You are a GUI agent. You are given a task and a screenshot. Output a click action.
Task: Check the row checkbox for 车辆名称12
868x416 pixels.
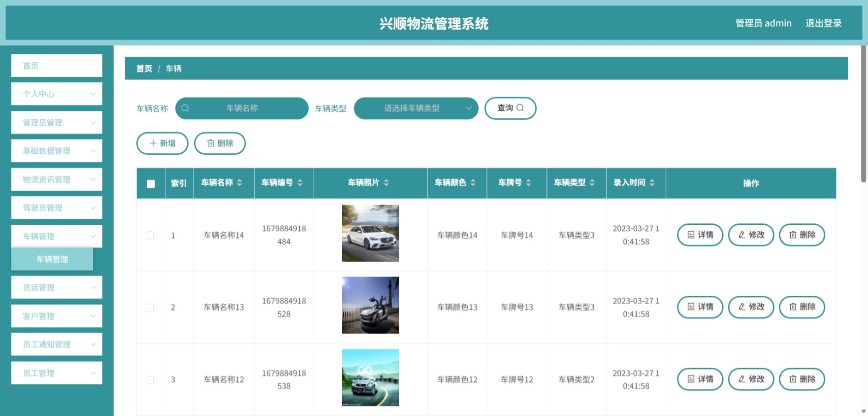click(150, 380)
